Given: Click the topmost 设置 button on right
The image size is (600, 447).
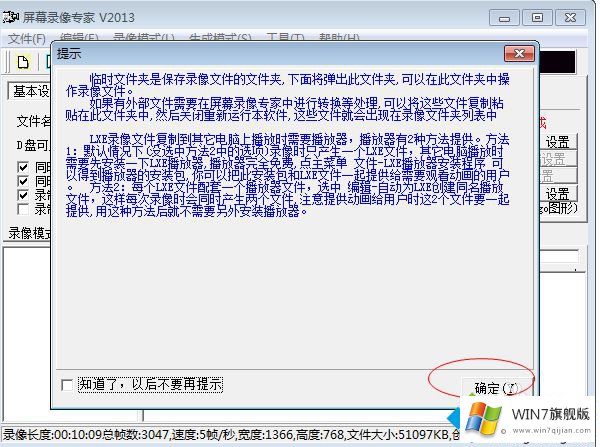Looking at the screenshot, I should (558, 142).
